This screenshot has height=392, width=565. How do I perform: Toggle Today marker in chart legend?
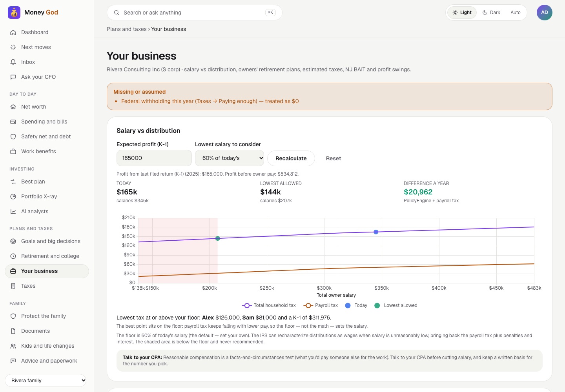pyautogui.click(x=356, y=305)
